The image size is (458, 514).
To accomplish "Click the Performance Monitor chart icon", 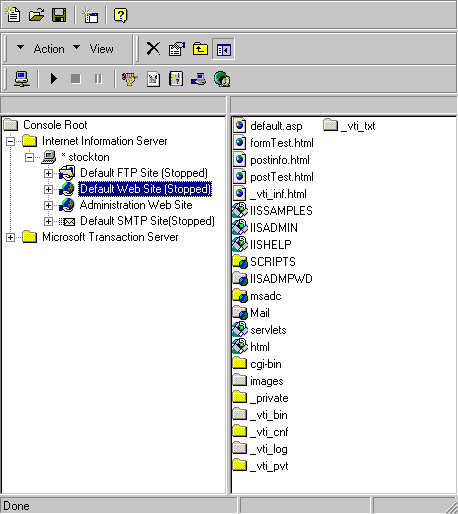I will coord(153,79).
